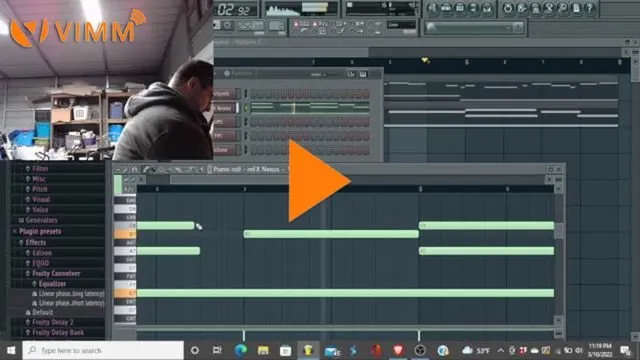
Task: Open File Explorer from the taskbar
Action: tap(263, 350)
